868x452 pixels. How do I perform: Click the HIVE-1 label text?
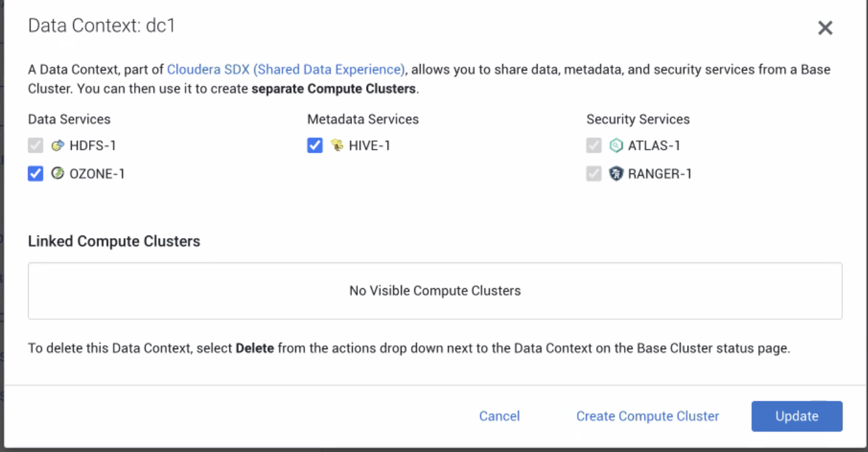370,146
